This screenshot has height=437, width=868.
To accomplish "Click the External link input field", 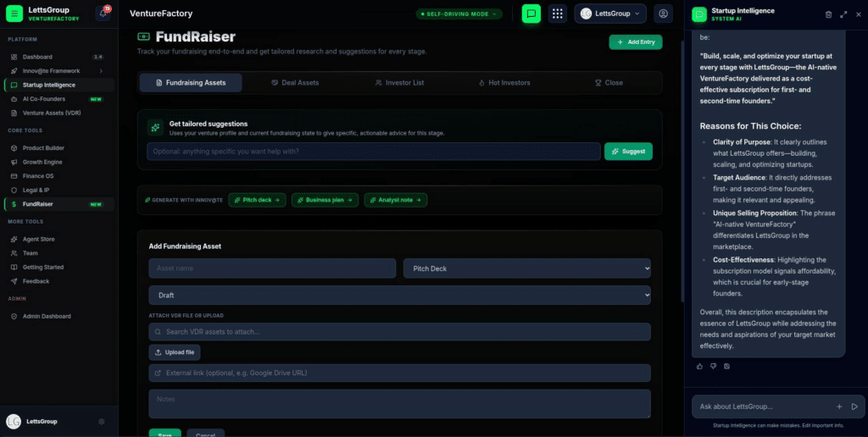I will pyautogui.click(x=400, y=373).
